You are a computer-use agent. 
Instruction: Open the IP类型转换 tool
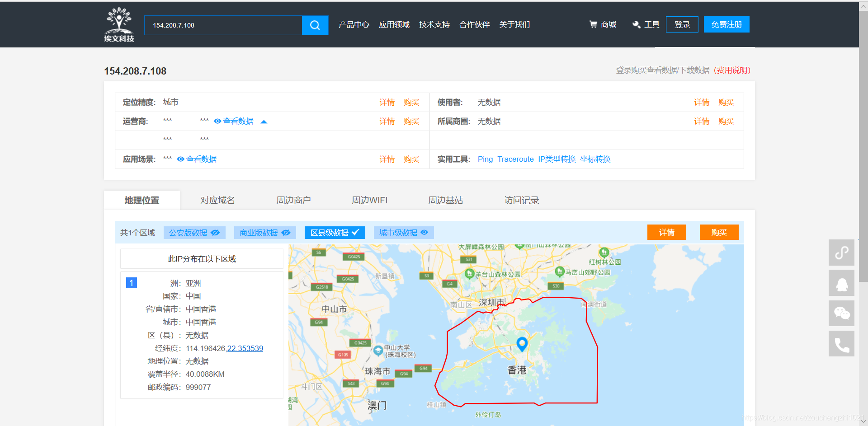pyautogui.click(x=557, y=159)
